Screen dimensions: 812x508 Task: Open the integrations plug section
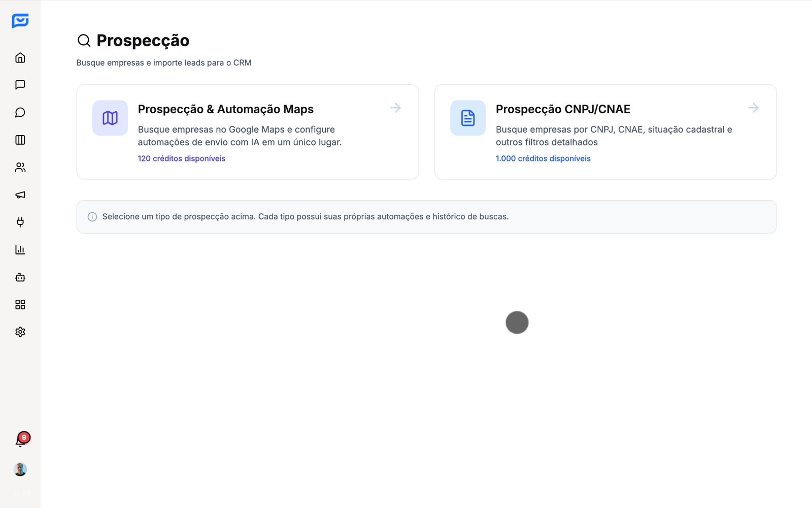[x=20, y=222]
